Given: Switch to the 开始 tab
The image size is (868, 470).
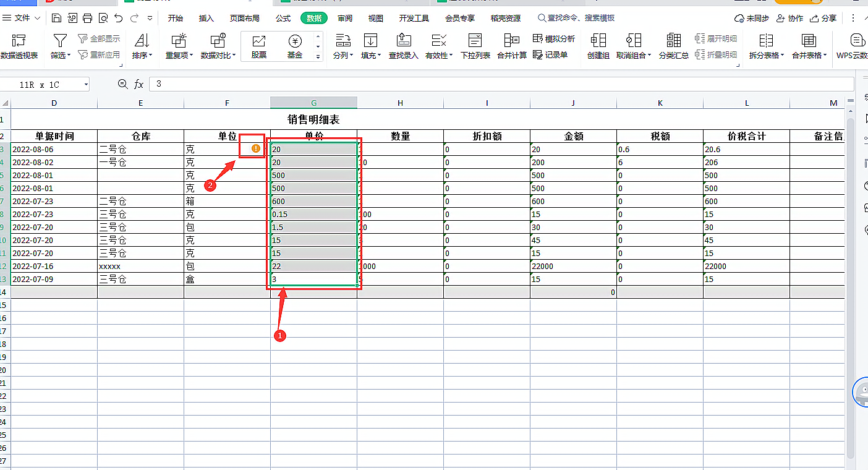Looking at the screenshot, I should 176,19.
